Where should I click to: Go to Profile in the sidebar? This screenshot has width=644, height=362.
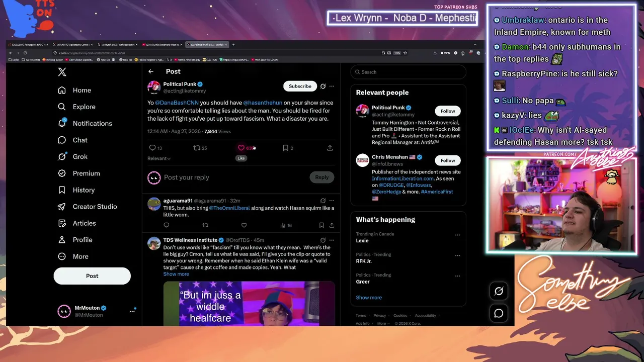coord(75,240)
